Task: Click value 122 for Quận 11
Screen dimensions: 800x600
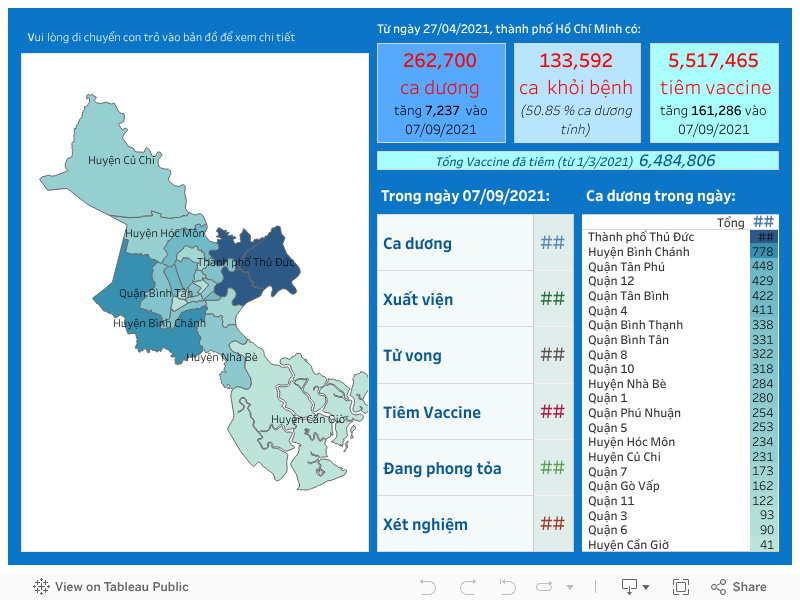Action: coord(763,501)
